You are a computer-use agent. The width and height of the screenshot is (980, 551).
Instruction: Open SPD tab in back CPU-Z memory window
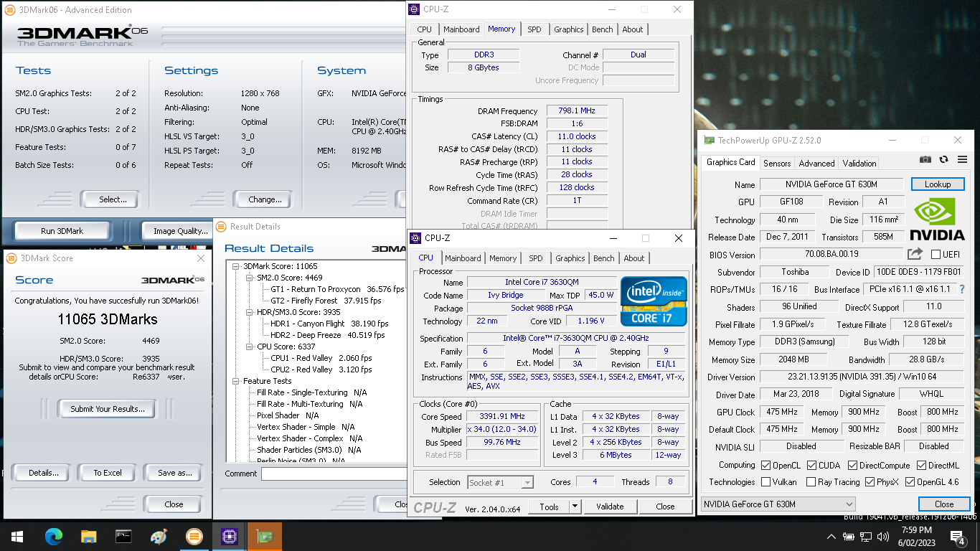pos(534,29)
